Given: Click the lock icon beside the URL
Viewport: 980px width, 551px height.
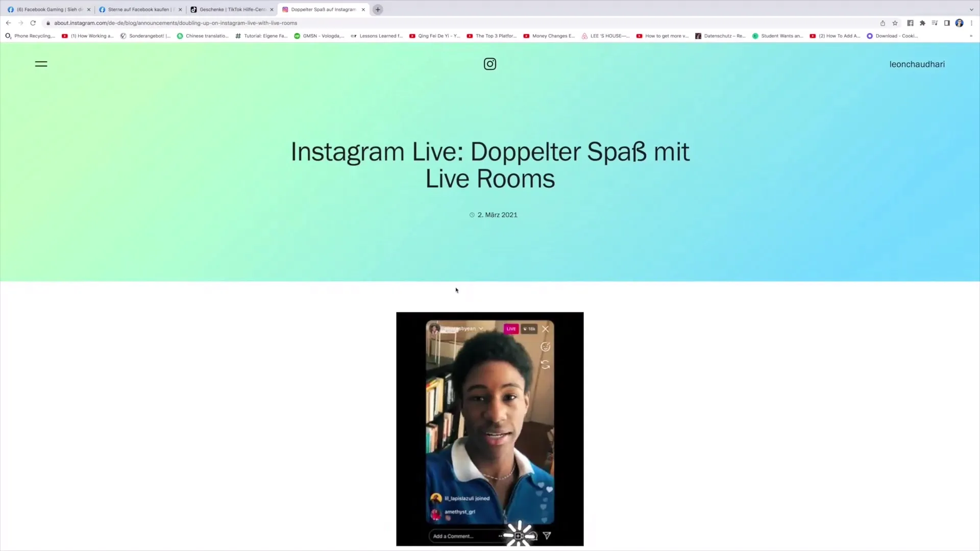Looking at the screenshot, I should coord(48,23).
